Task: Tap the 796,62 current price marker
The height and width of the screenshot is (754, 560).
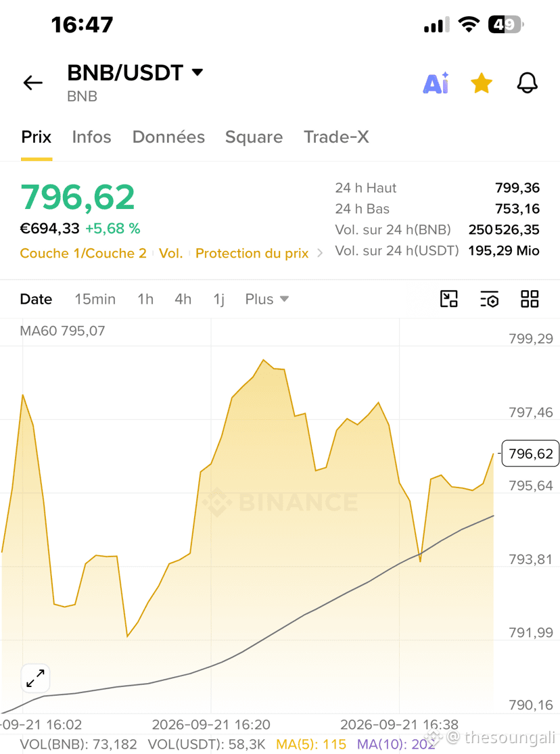Action: click(x=530, y=454)
